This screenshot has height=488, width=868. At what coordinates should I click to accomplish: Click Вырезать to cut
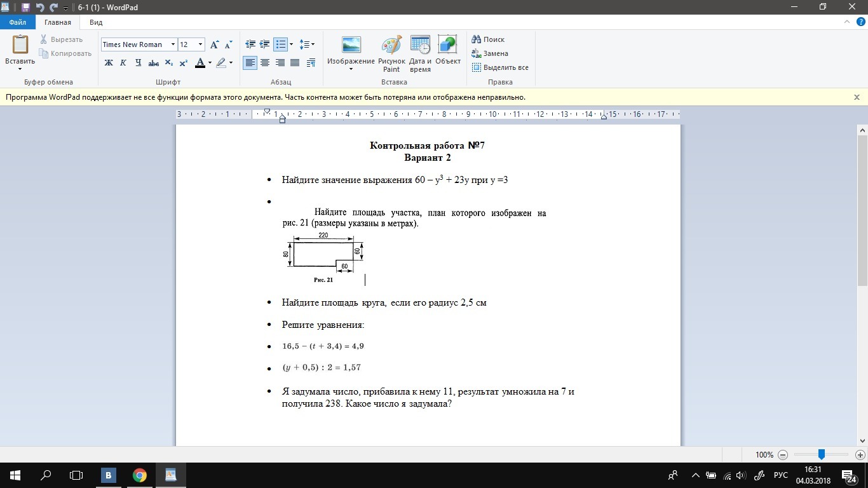pyautogui.click(x=61, y=39)
